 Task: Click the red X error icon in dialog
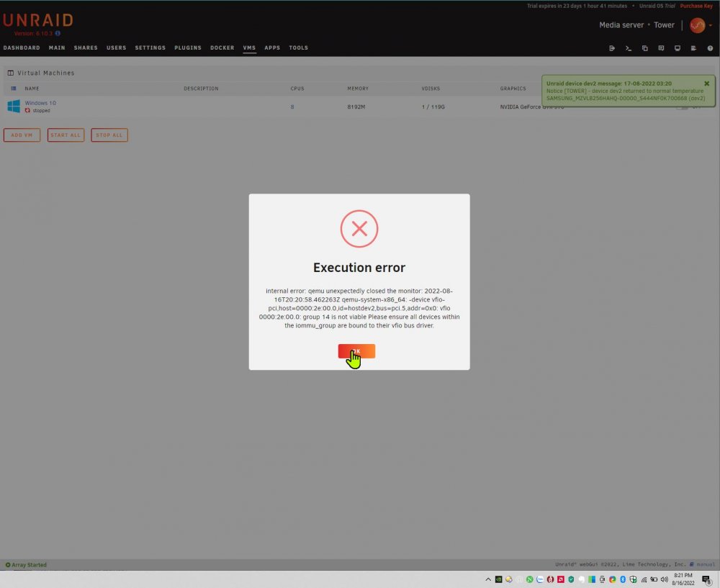point(359,229)
